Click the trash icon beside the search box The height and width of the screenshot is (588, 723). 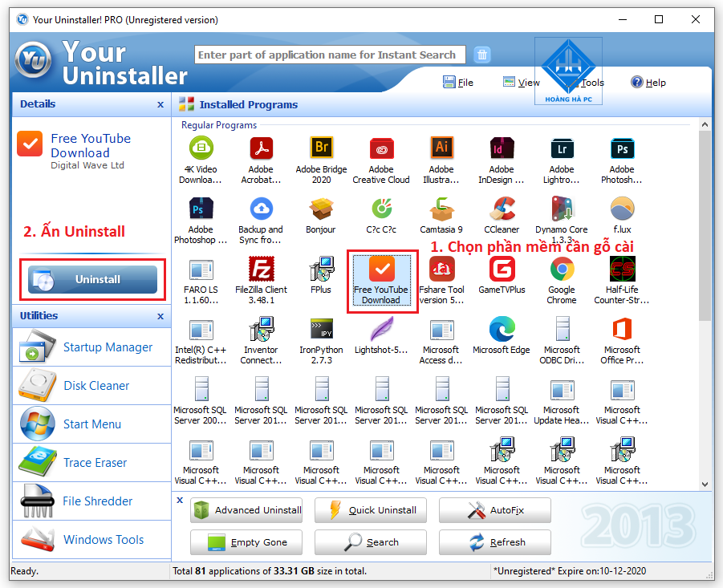(481, 55)
